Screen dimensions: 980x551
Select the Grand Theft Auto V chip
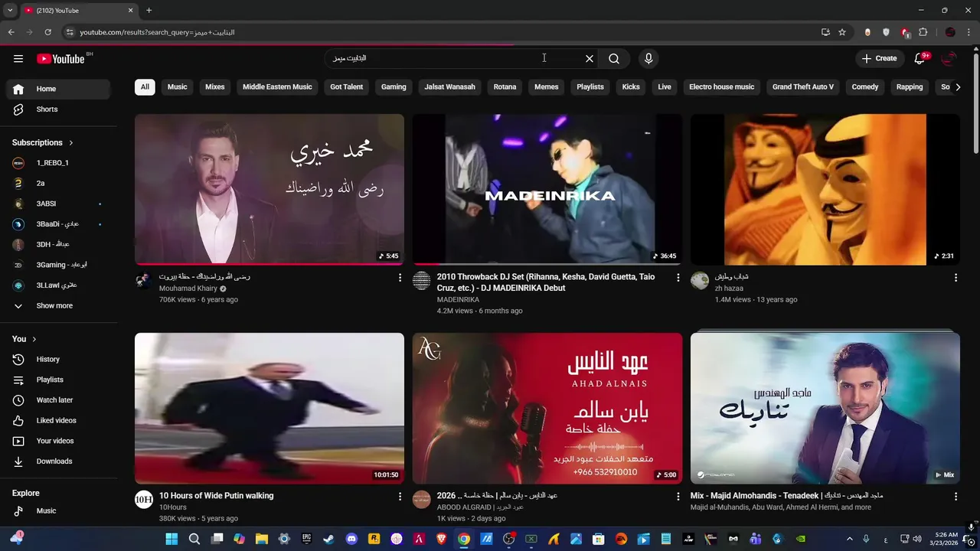coord(803,87)
